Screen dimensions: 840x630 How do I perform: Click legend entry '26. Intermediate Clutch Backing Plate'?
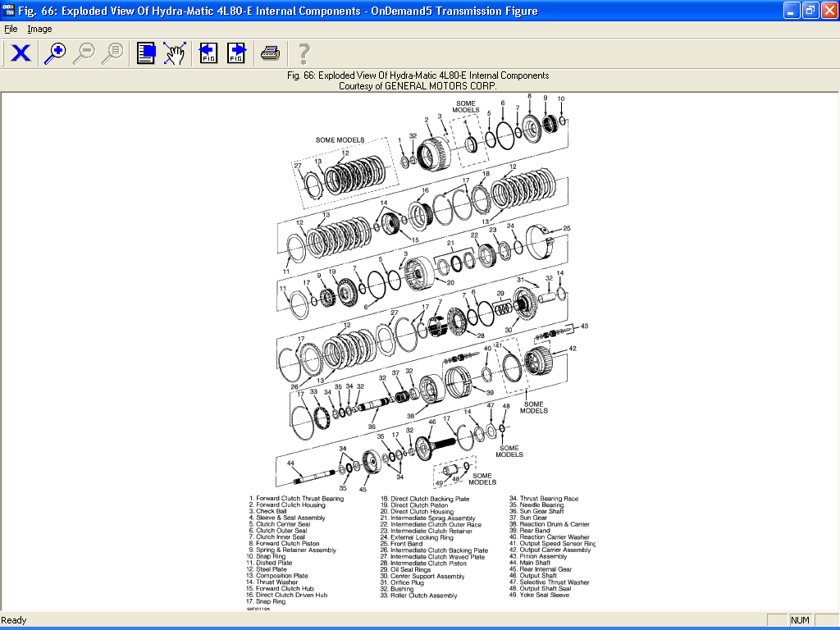click(435, 550)
